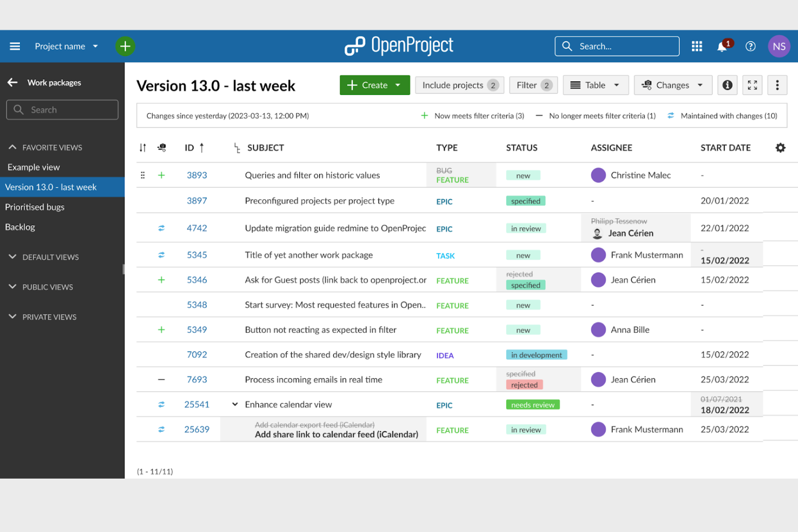The height and width of the screenshot is (532, 798).
Task: Open the help question mark menu
Action: click(751, 46)
